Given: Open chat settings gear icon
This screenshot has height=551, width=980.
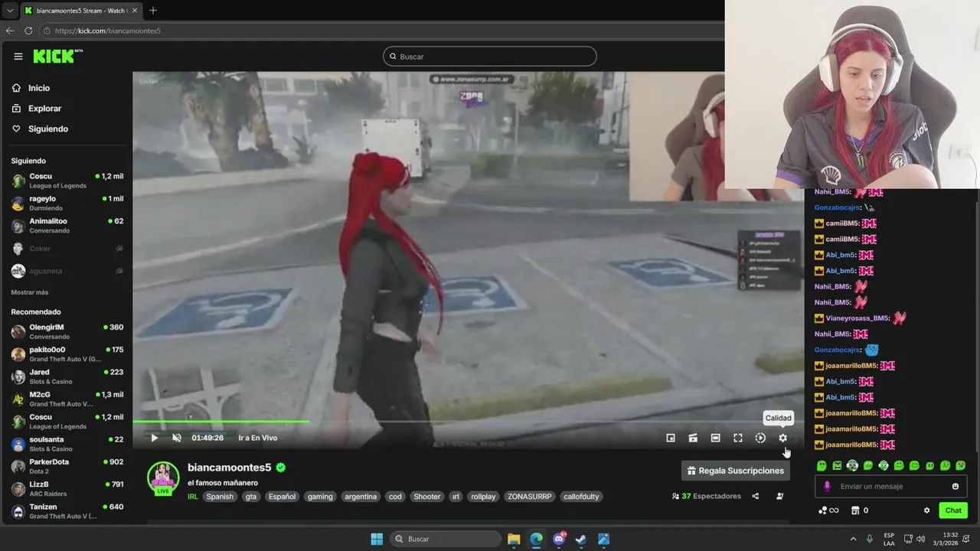Looking at the screenshot, I should tap(926, 510).
